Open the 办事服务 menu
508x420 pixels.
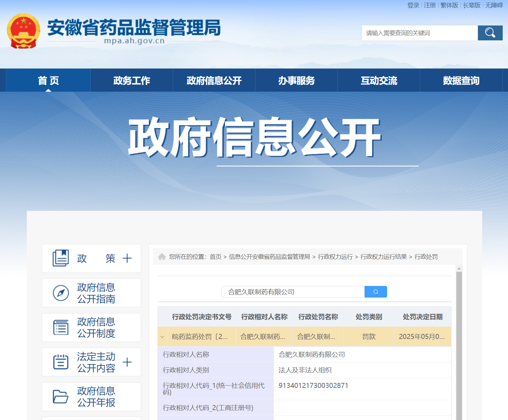296,80
